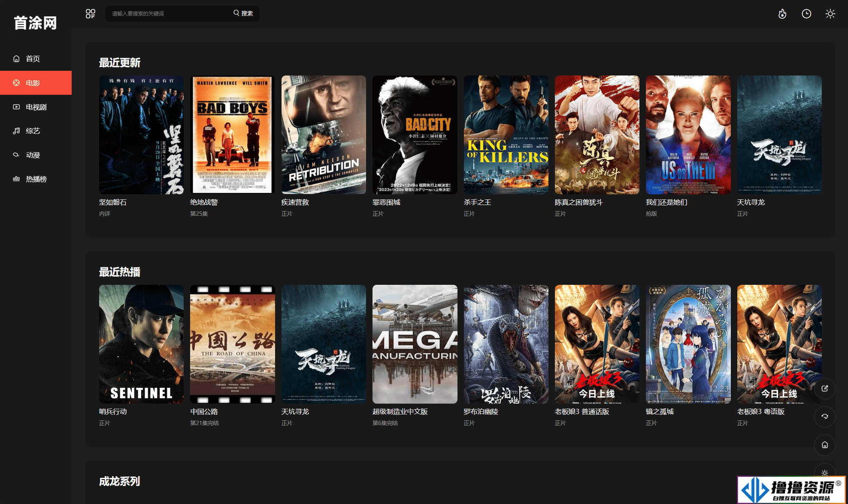Open the 老板娘3 粤语版 poster
This screenshot has width=848, height=504.
(779, 344)
